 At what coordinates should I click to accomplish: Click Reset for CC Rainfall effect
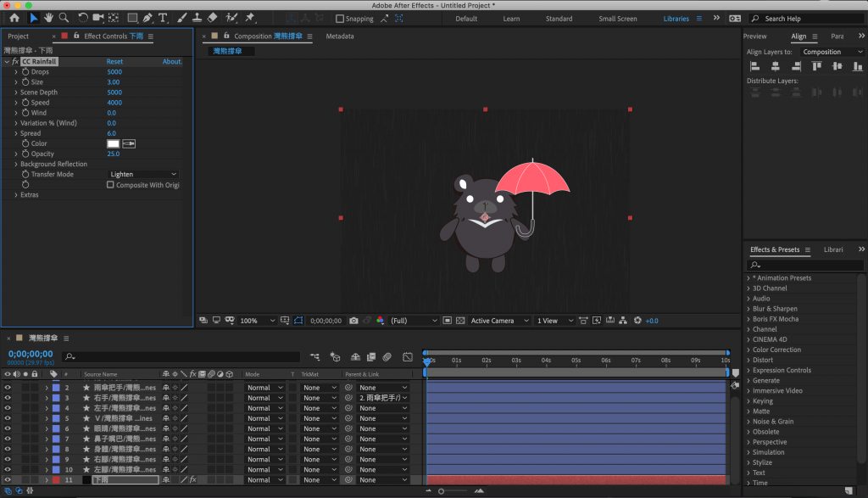click(x=114, y=61)
